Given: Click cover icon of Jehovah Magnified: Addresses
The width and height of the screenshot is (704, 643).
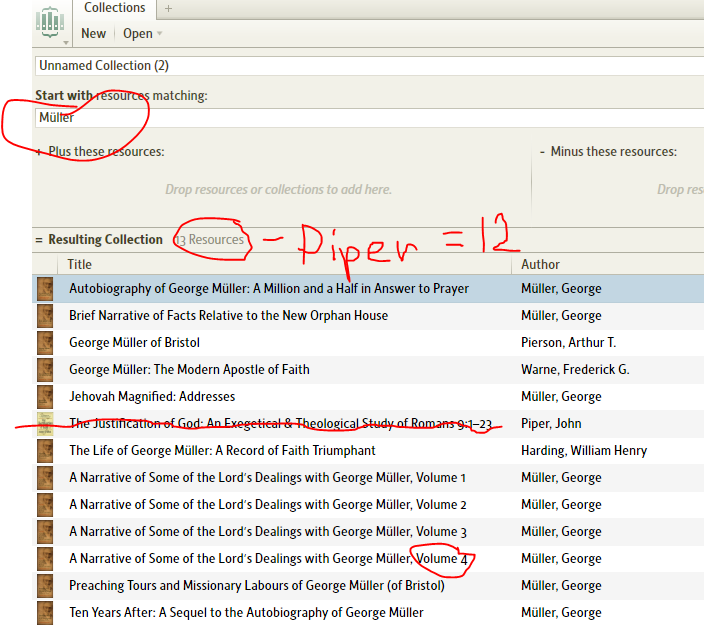Looking at the screenshot, I should pyautogui.click(x=45, y=396).
